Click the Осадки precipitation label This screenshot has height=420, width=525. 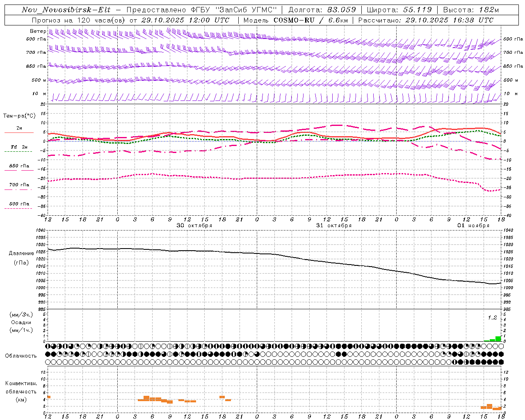[21, 322]
